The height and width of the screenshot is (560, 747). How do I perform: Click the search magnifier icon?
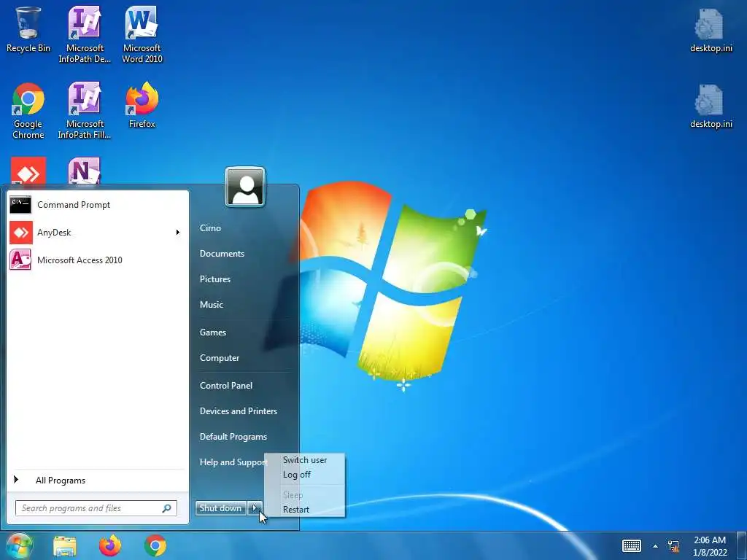coord(167,508)
